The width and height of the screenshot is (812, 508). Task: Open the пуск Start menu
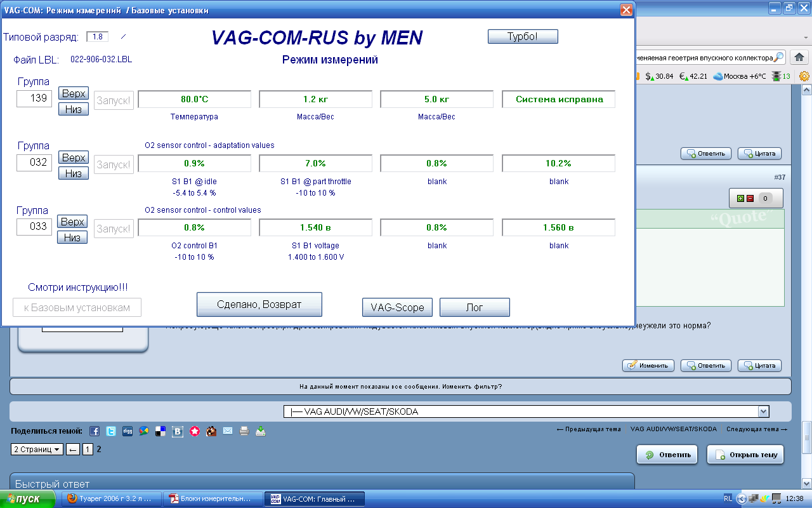28,498
